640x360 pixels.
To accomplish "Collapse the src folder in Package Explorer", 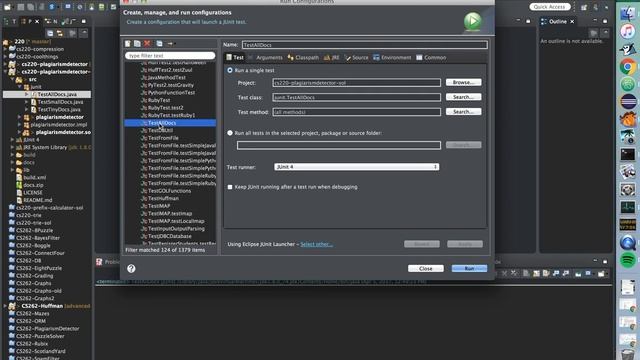I will (x=12, y=79).
